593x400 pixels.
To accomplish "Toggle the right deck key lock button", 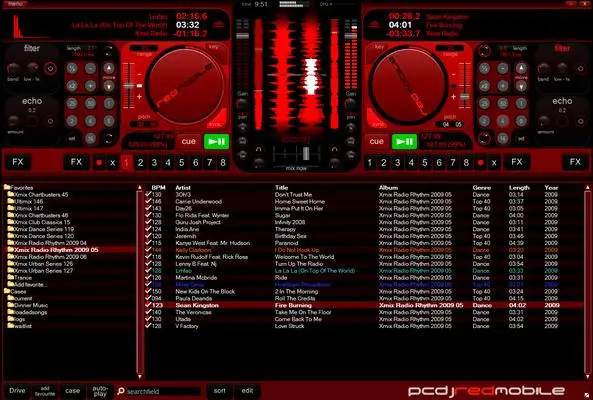I will (379, 47).
